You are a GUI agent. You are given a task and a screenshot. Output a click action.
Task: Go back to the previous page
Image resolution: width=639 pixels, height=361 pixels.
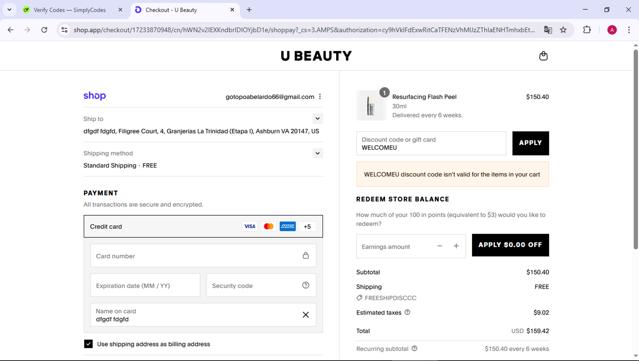pos(11,30)
